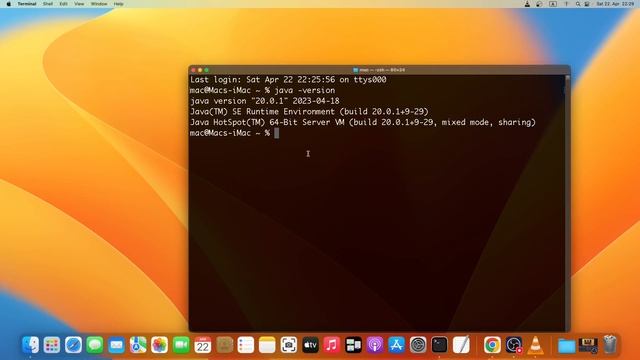Open the Messages app in Dock
The width and height of the screenshot is (640, 360).
click(x=95, y=345)
